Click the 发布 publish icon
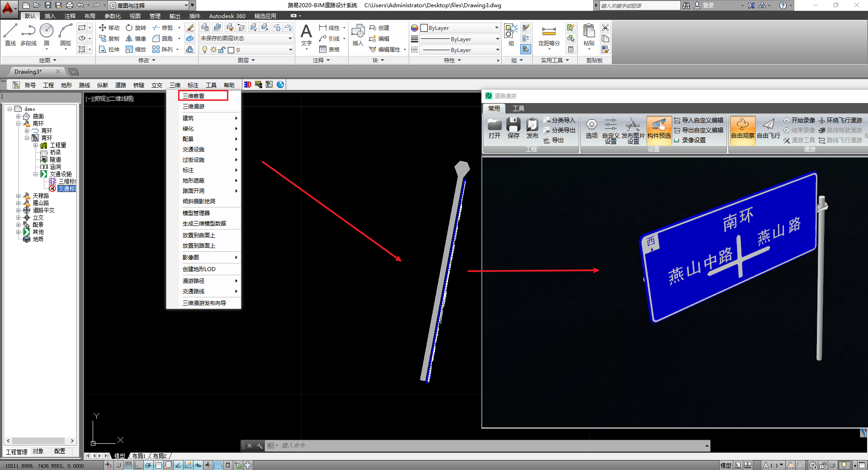Screen dimensions: 868x470 532,128
